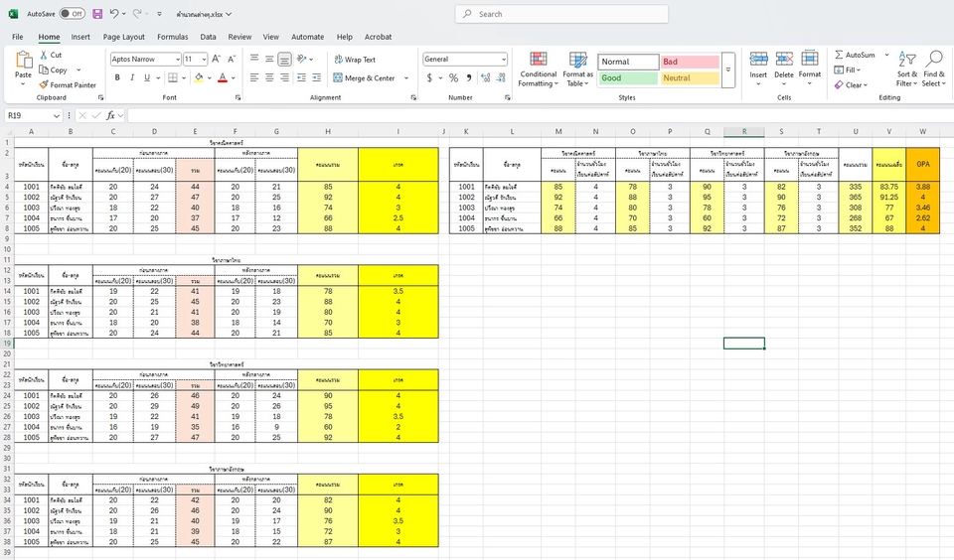This screenshot has height=560, width=954.
Task: Increase font size icon
Action: pyautogui.click(x=217, y=59)
